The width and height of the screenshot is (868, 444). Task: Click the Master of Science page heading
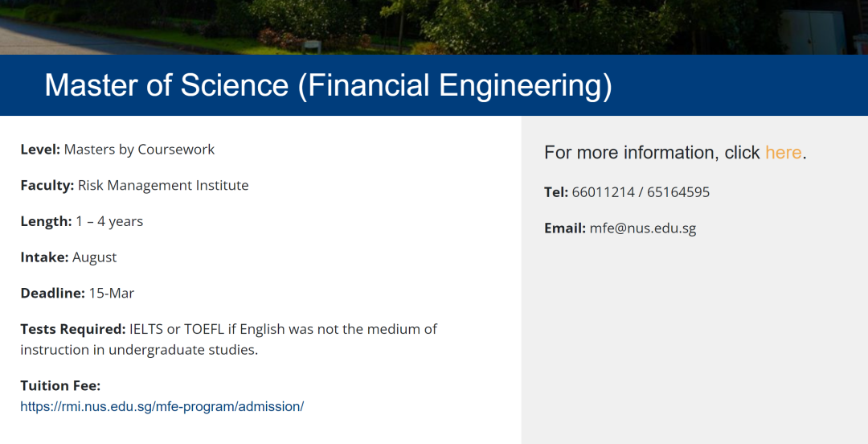click(328, 85)
